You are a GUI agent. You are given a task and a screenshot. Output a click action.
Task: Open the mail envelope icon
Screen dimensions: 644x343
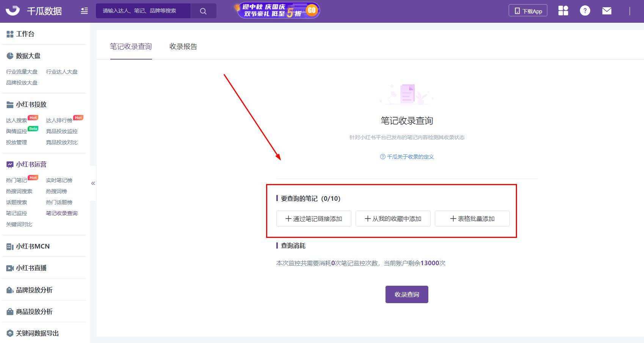click(x=606, y=11)
